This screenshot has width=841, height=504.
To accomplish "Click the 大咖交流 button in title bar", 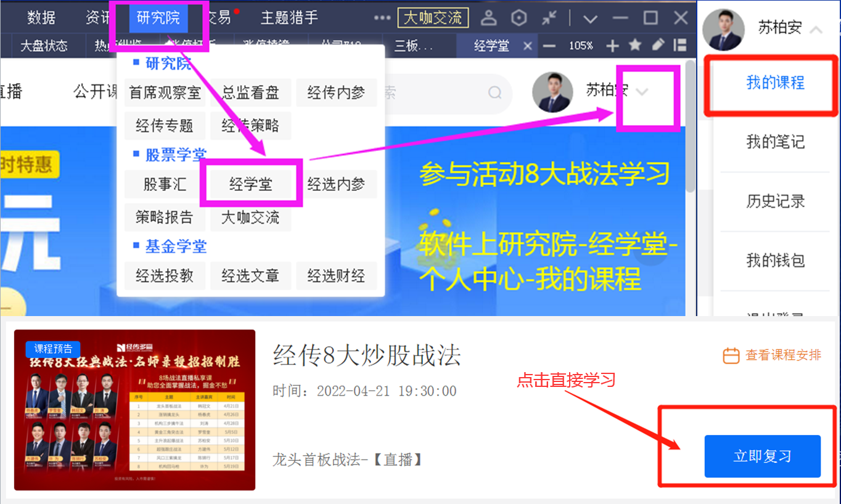I will (x=433, y=18).
